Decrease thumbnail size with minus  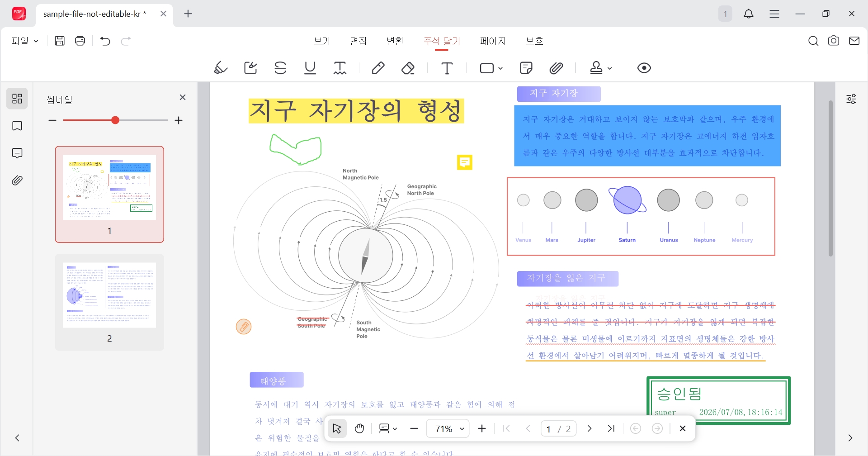click(x=52, y=120)
